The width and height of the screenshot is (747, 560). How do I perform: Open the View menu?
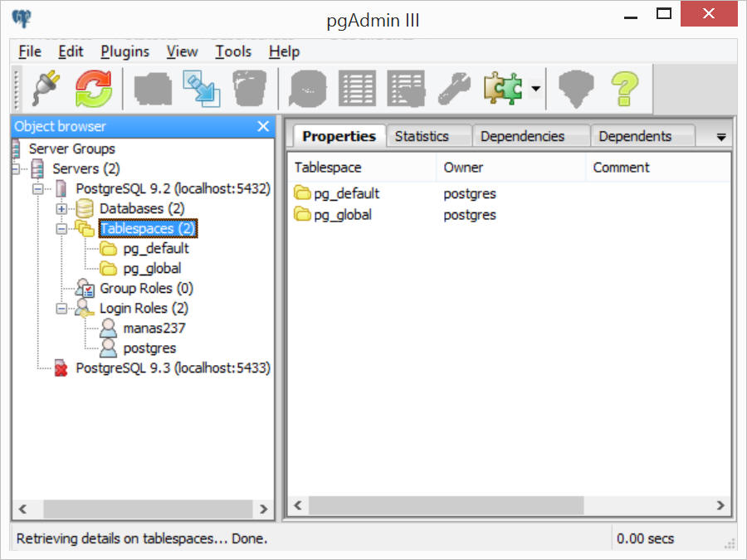[x=182, y=51]
